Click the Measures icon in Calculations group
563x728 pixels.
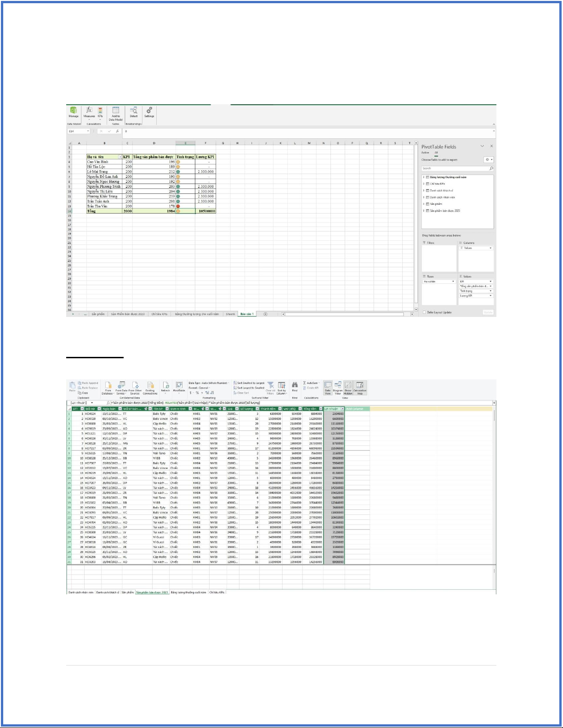pyautogui.click(x=89, y=112)
